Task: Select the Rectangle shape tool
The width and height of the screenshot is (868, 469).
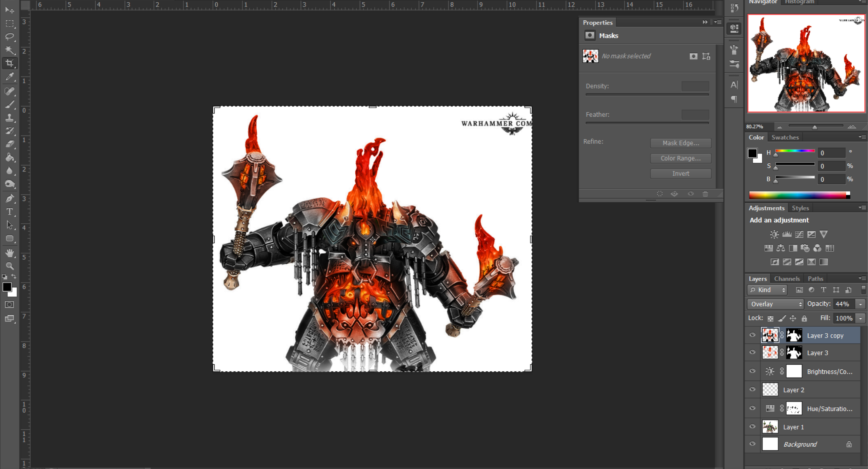Action: (9, 239)
